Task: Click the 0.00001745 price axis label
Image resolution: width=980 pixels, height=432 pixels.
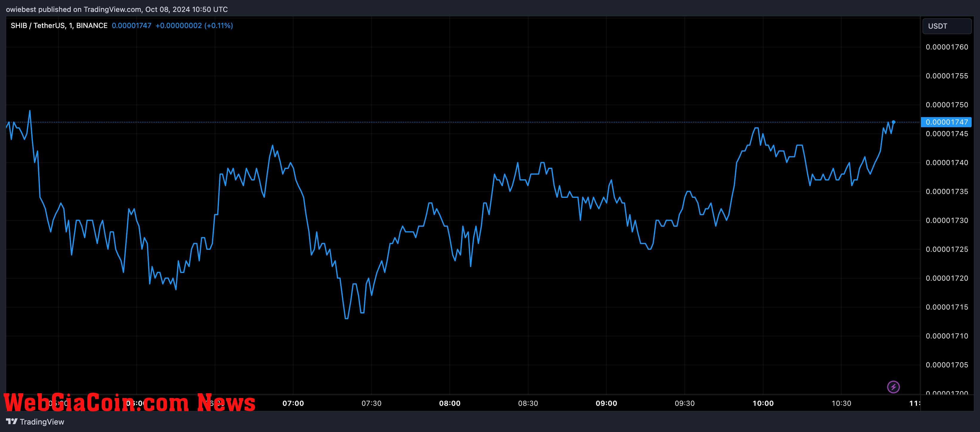Action: pyautogui.click(x=947, y=134)
